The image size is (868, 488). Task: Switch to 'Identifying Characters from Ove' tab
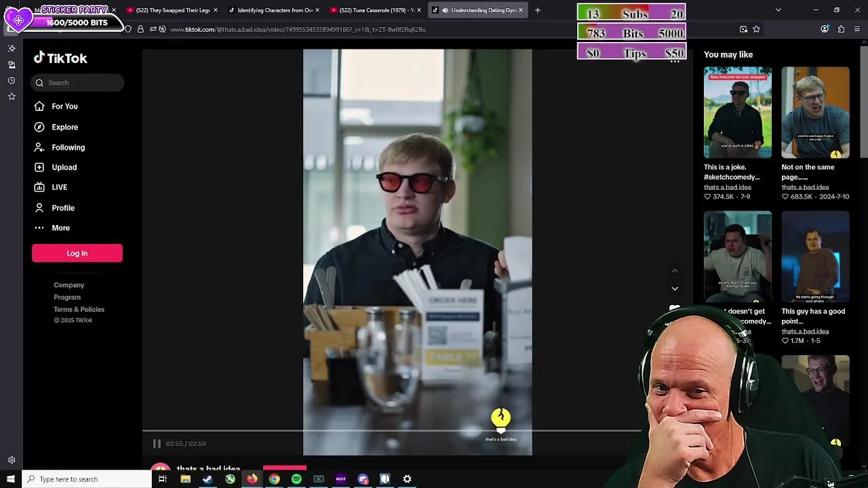(x=271, y=10)
